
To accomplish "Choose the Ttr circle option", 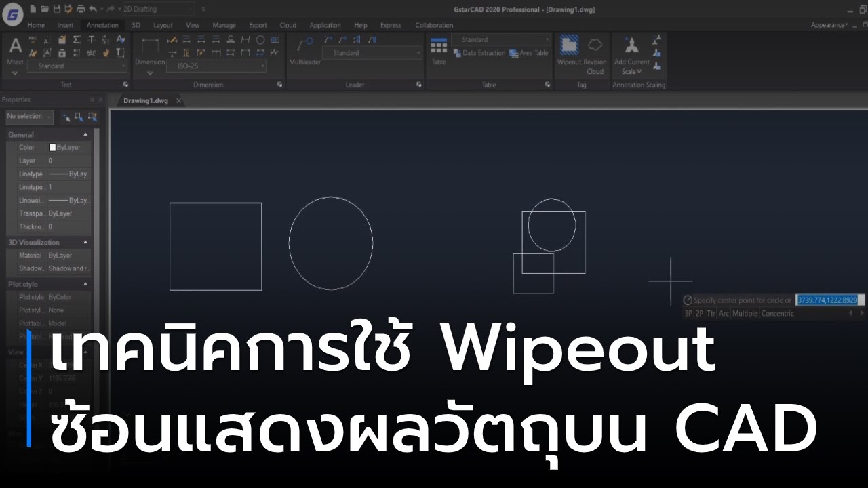I will coord(711,314).
